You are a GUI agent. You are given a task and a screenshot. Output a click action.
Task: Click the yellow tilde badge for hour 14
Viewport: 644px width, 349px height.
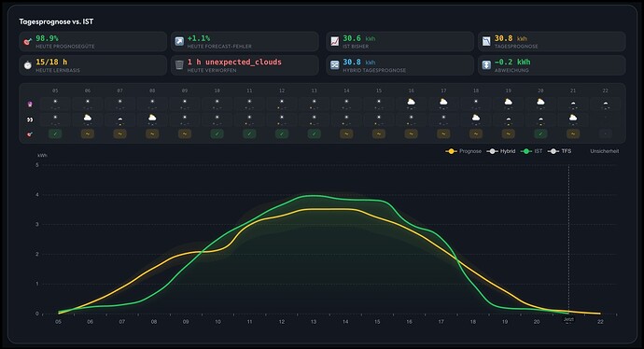click(346, 133)
